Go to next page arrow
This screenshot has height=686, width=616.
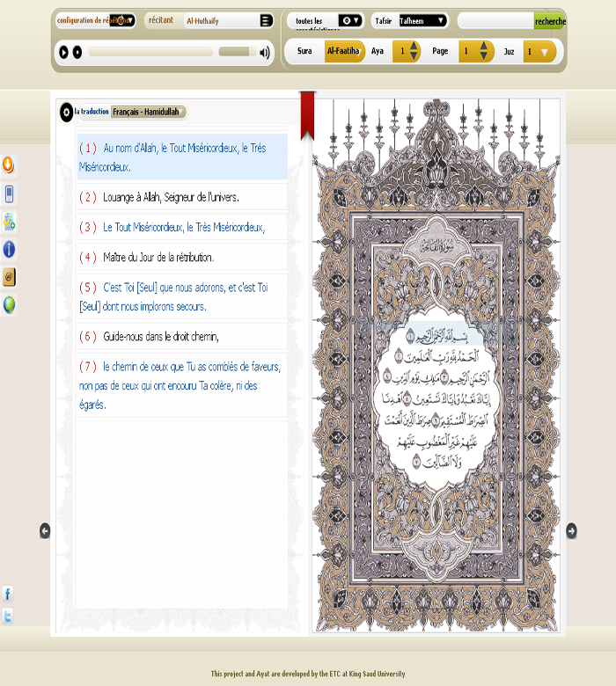[x=571, y=530]
